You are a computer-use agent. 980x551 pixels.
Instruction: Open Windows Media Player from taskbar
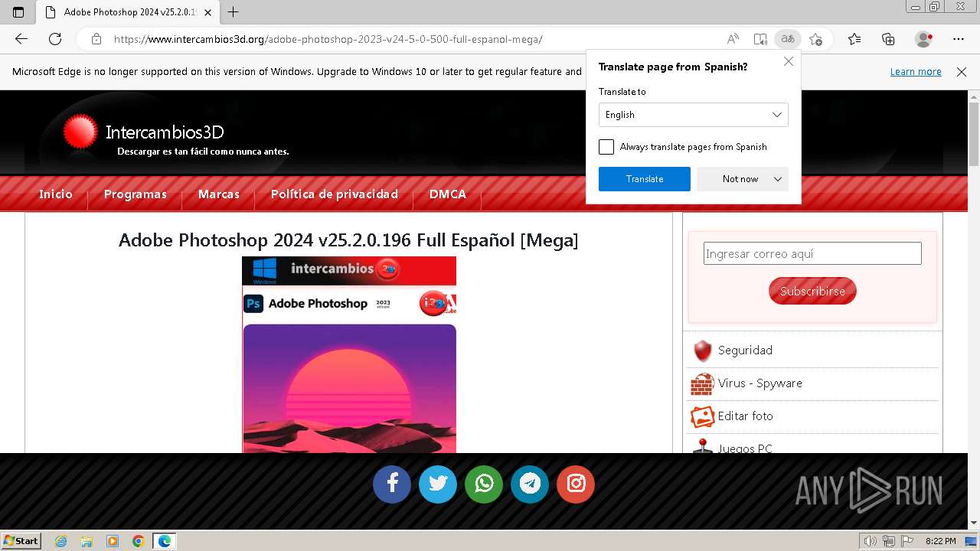(113, 541)
